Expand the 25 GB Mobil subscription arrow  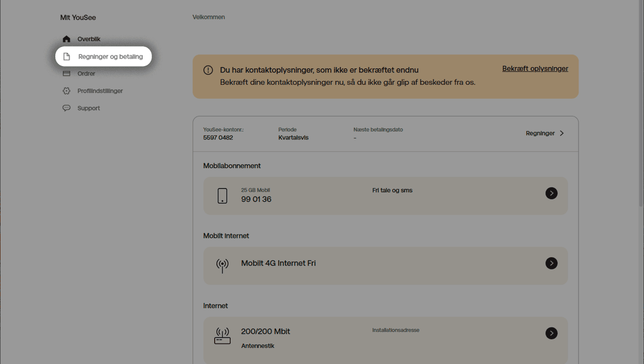[551, 193]
